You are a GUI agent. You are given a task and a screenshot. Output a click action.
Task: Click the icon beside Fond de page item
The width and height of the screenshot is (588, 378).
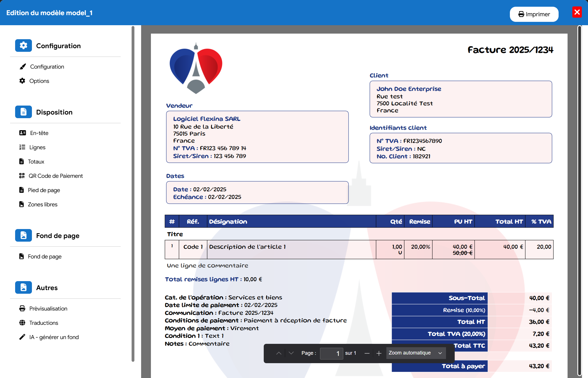(x=22, y=256)
